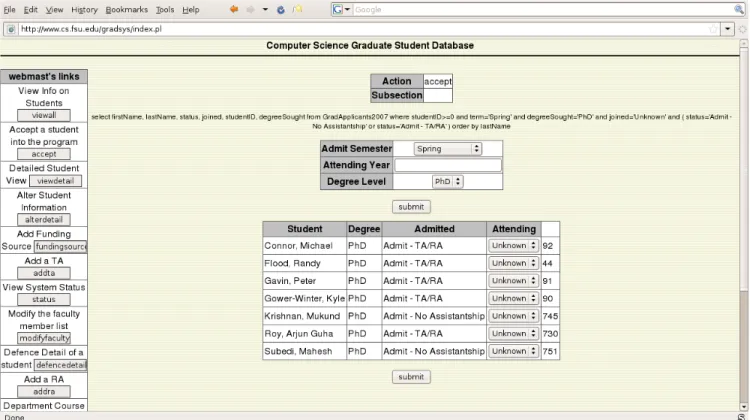The image size is (750, 420).
Task: Open the Edit menu
Action: (31, 10)
